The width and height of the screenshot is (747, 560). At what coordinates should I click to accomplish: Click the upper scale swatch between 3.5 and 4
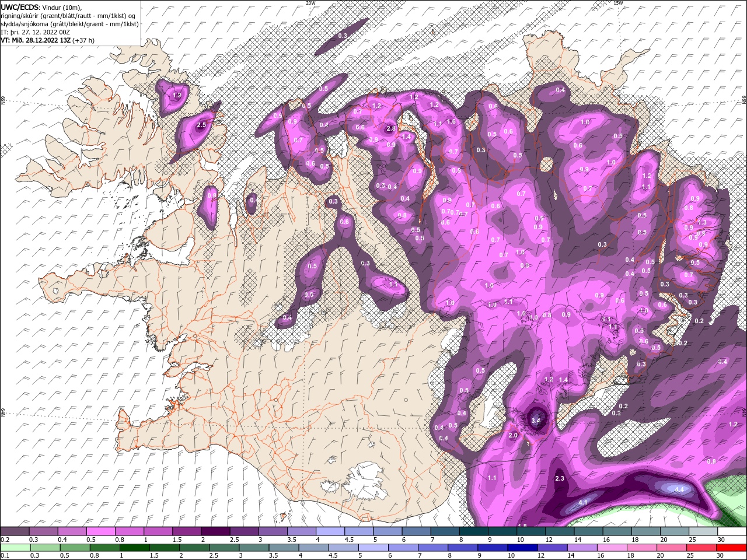[302, 531]
